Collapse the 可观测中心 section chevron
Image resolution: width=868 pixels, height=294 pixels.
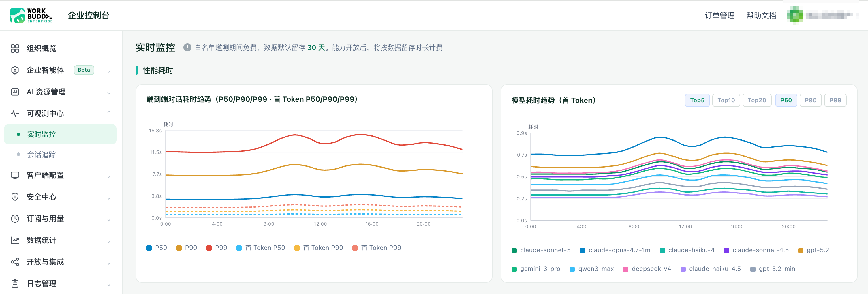(x=109, y=112)
